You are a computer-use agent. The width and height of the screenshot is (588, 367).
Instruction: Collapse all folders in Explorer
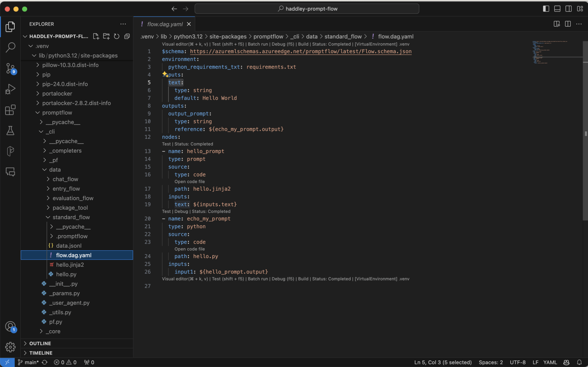(127, 37)
